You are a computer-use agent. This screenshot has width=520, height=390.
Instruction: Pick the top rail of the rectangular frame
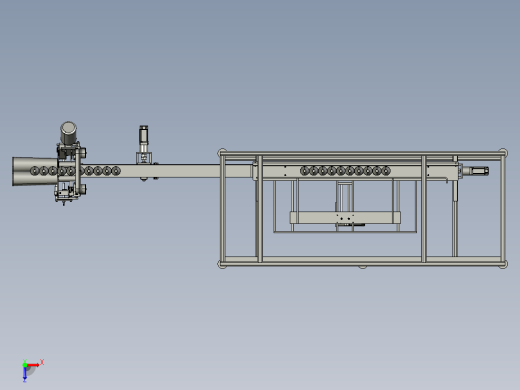[362, 153]
